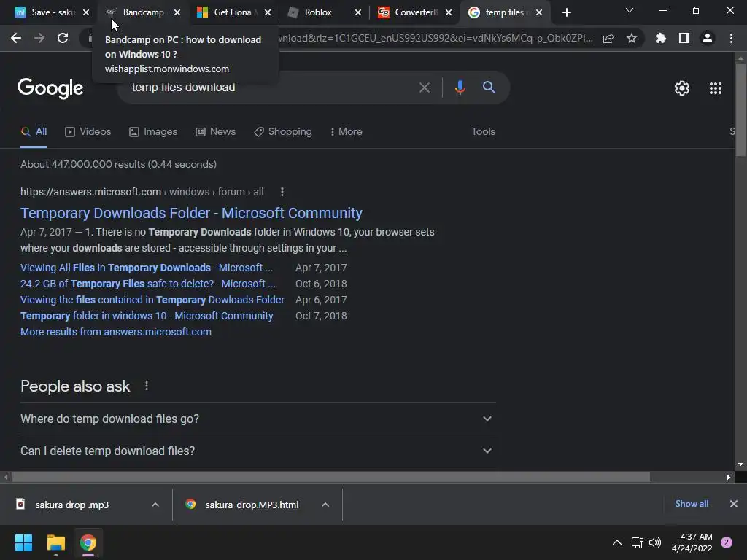Close the downloads bar
Viewport: 747px width, 560px height.
734,504
